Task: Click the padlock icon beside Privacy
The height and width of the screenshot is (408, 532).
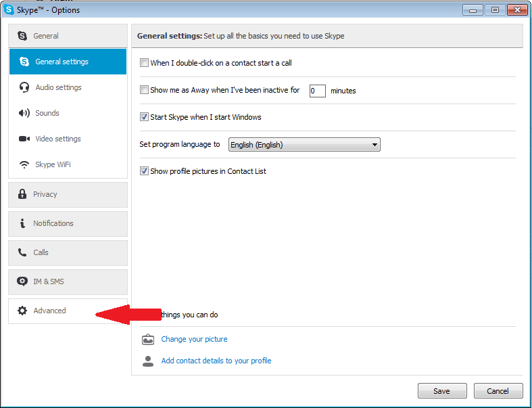Action: 22,194
